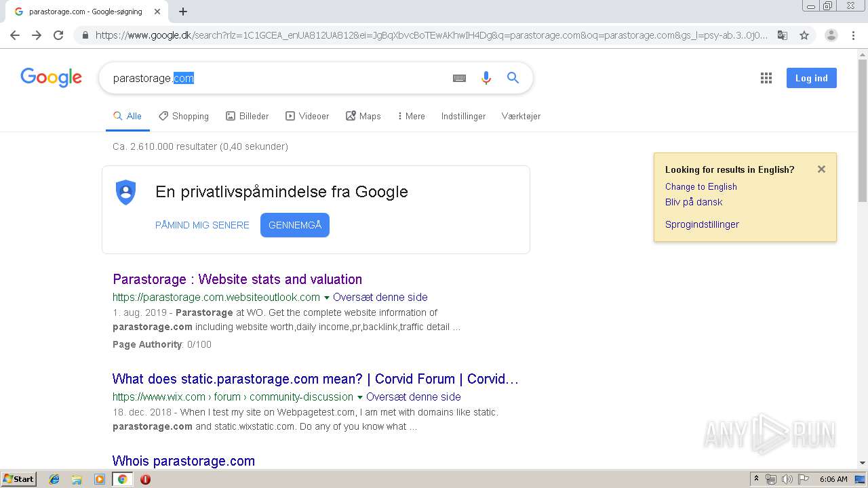Open the on-screen keyboard icon in search box
The width and height of the screenshot is (868, 488).
point(459,78)
